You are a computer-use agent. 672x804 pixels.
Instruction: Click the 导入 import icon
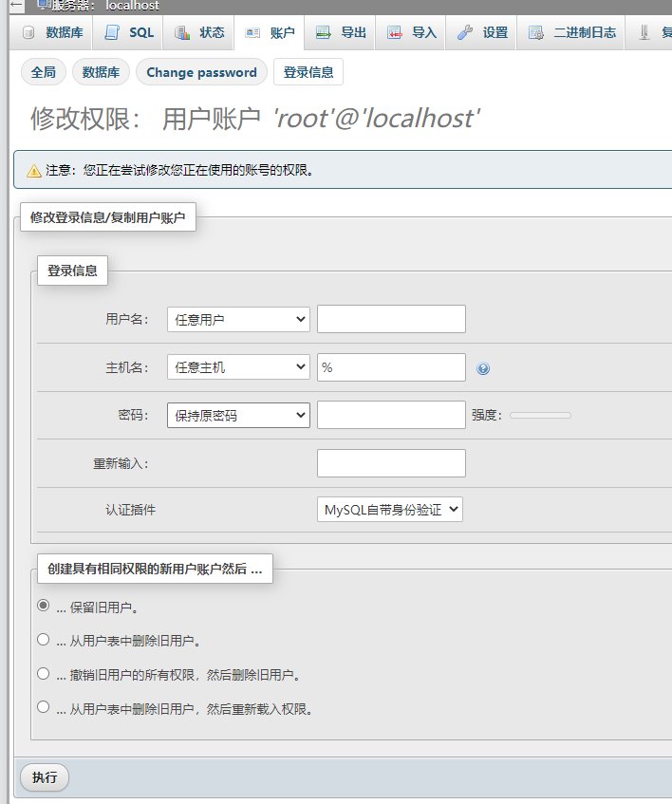(x=394, y=33)
